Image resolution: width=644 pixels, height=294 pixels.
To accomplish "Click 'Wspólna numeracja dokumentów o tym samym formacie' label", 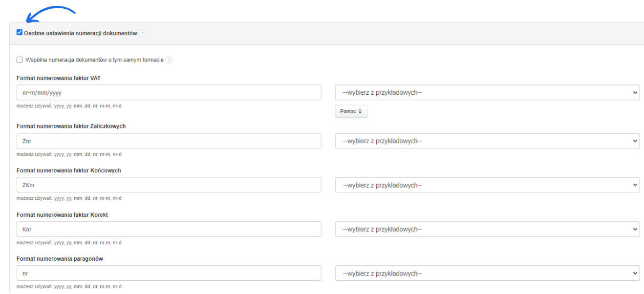I will point(94,60).
